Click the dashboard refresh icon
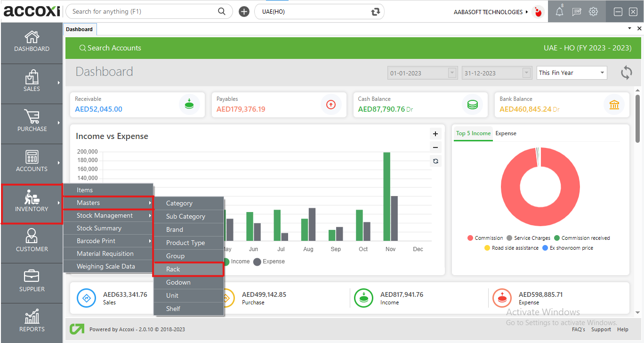 tap(626, 73)
